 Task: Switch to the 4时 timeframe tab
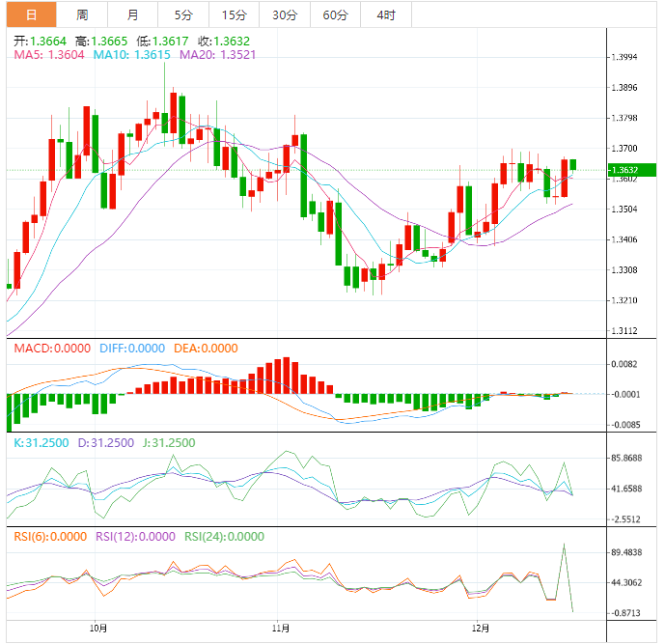(x=385, y=14)
